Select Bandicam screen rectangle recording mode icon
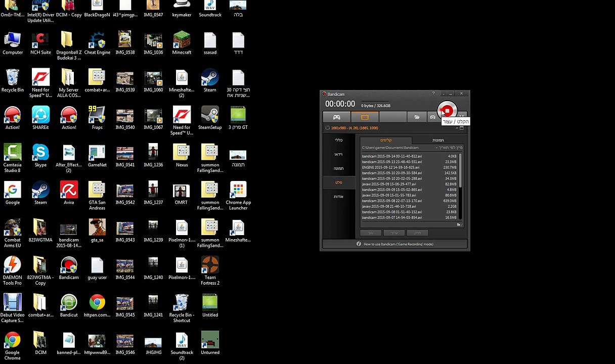Screen dimensions: 615x364 click(x=365, y=117)
